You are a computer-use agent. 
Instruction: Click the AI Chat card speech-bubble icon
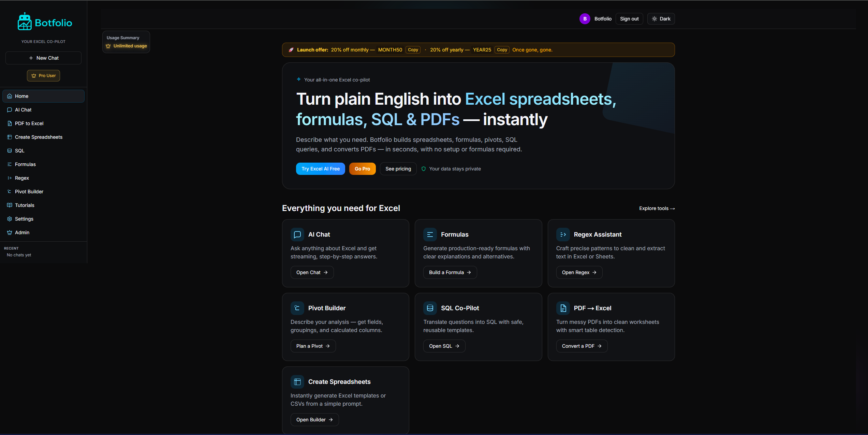click(x=297, y=235)
